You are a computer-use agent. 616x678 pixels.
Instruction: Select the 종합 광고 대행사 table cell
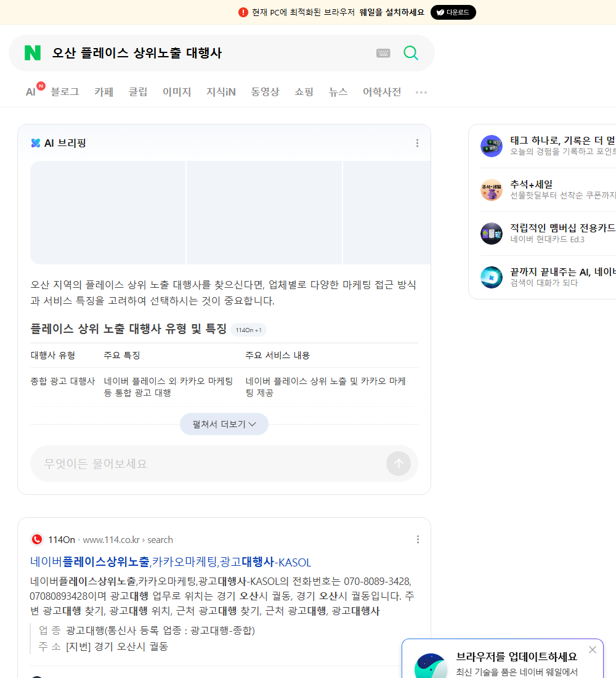63,382
